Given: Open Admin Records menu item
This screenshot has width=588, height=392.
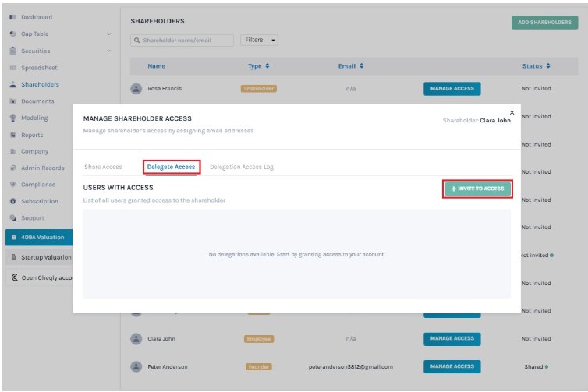Looking at the screenshot, I should click(42, 168).
